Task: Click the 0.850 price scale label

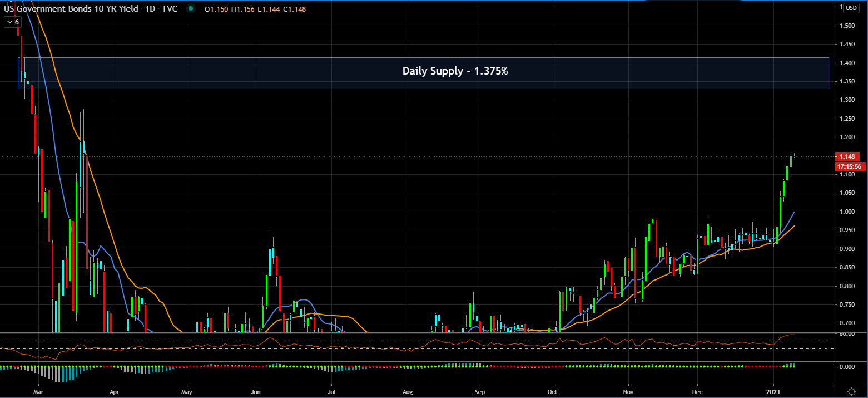Action: [x=847, y=268]
